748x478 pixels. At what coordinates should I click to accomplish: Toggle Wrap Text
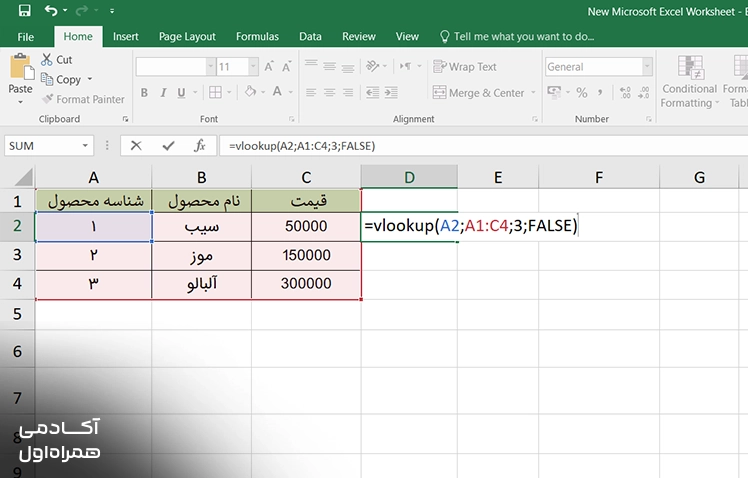[465, 67]
